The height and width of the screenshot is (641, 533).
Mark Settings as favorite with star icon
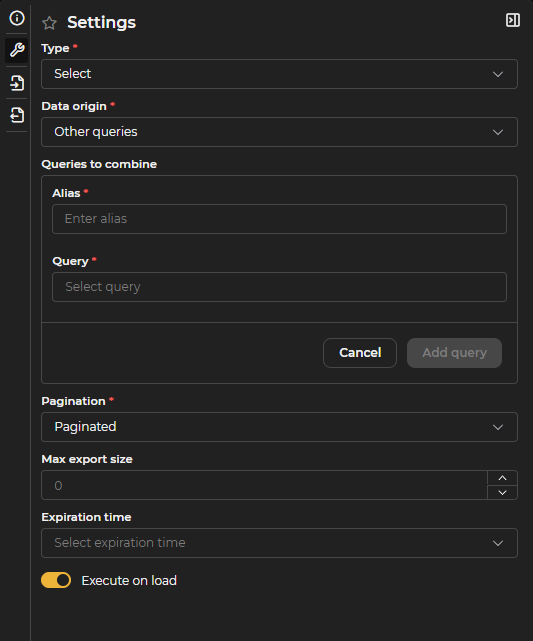pos(49,23)
